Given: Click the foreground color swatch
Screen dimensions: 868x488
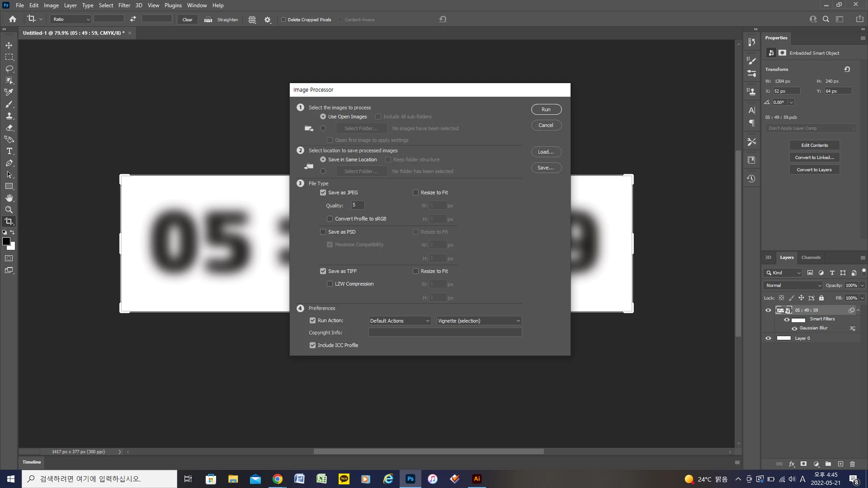Looking at the screenshot, I should click(x=6, y=241).
